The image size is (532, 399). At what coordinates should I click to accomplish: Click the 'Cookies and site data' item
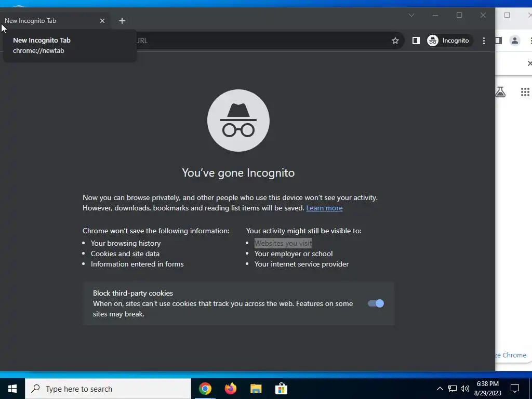point(125,254)
